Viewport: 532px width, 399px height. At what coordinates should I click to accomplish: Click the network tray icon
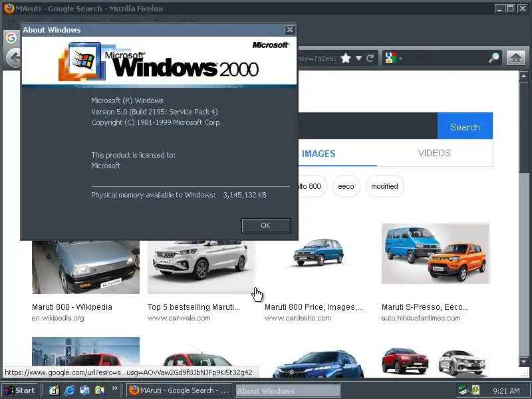click(x=463, y=390)
